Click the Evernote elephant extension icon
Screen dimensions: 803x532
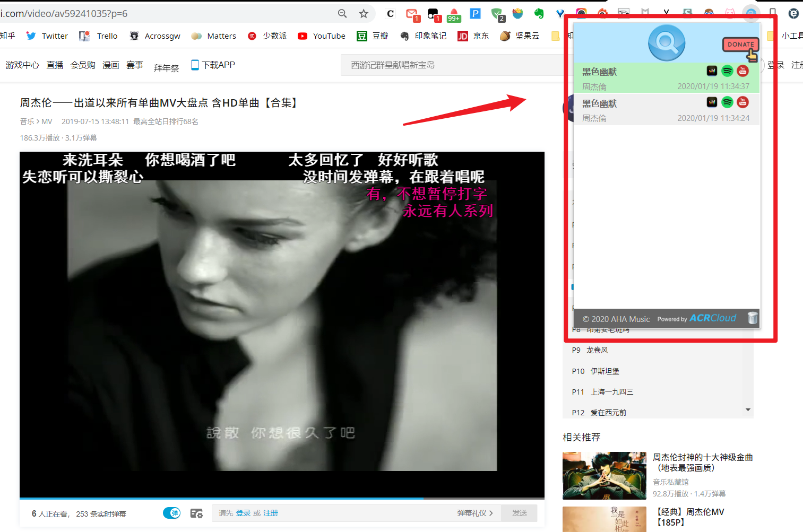[x=539, y=13]
